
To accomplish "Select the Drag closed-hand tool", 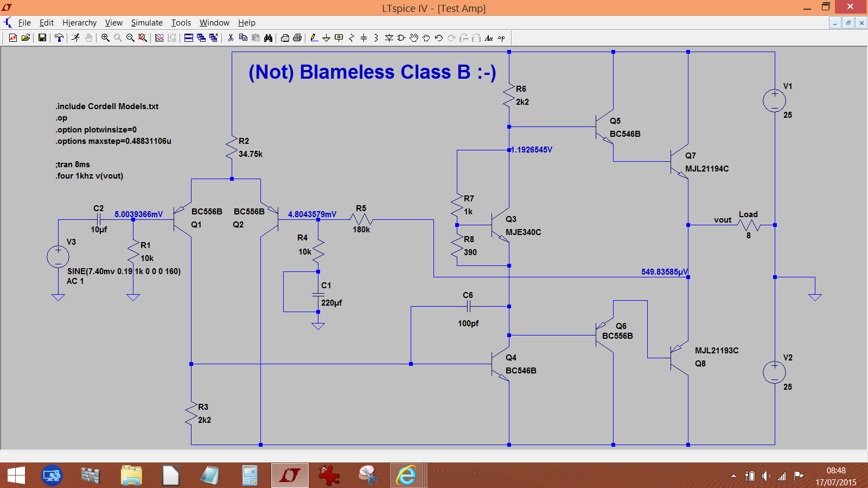I will click(426, 37).
